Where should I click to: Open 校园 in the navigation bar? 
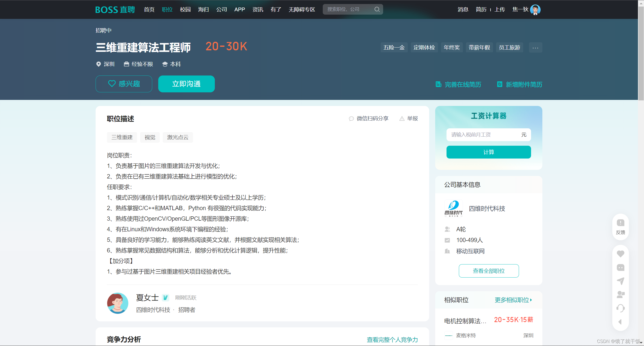[185, 10]
